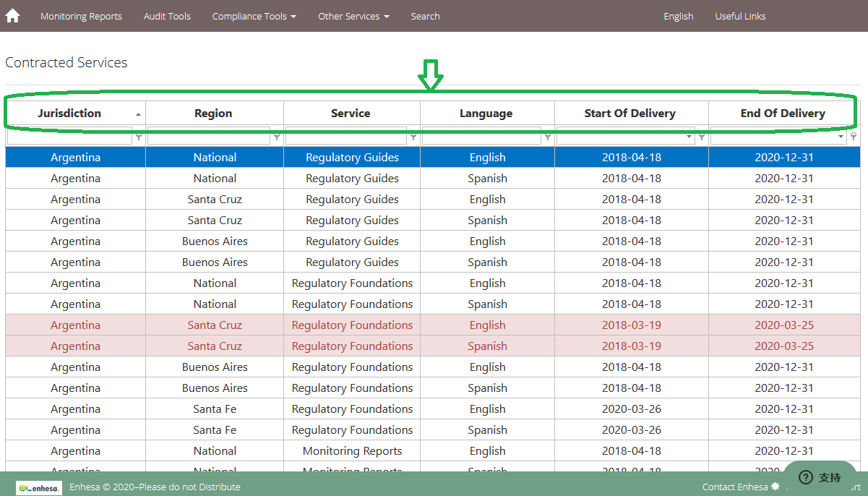Viewport: 868px width, 496px height.
Task: Click the Region column filter funnel icon
Action: (277, 136)
